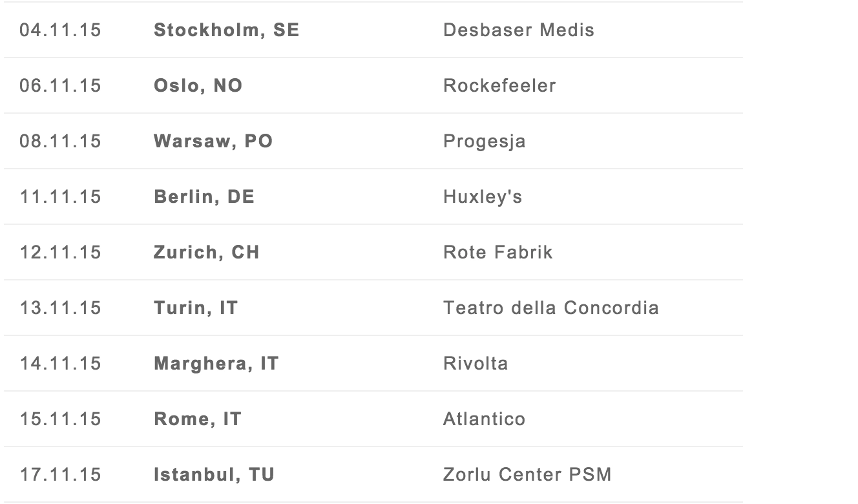Select the Teatro della Concordia venue
The image size is (858, 504).
551,308
